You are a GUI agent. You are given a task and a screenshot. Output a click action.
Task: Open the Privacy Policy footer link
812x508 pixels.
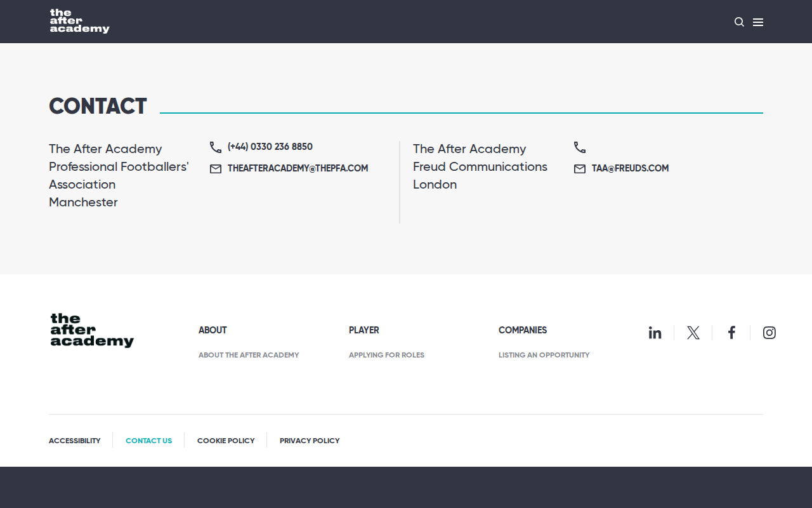tap(310, 441)
